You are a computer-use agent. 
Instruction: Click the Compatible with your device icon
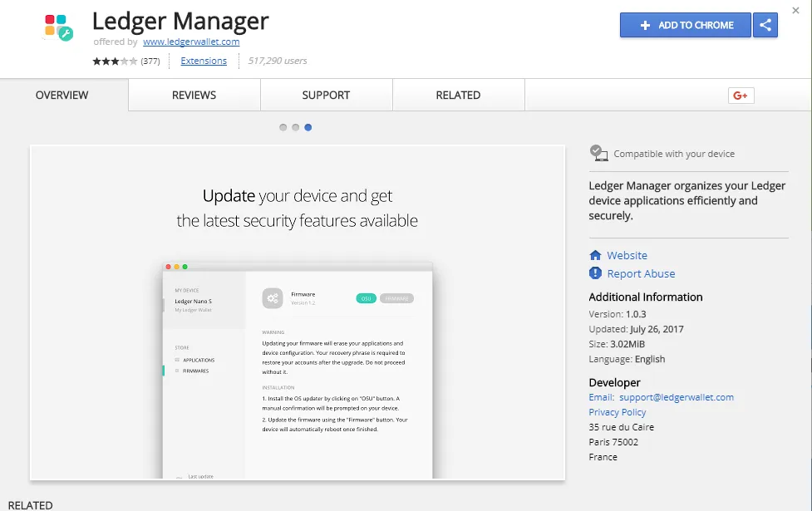598,153
